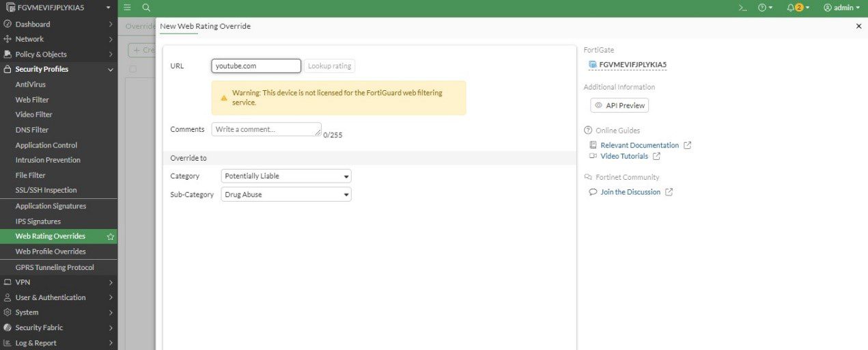Click the eye icon on API Preview
This screenshot has width=868, height=350.
[x=598, y=105]
